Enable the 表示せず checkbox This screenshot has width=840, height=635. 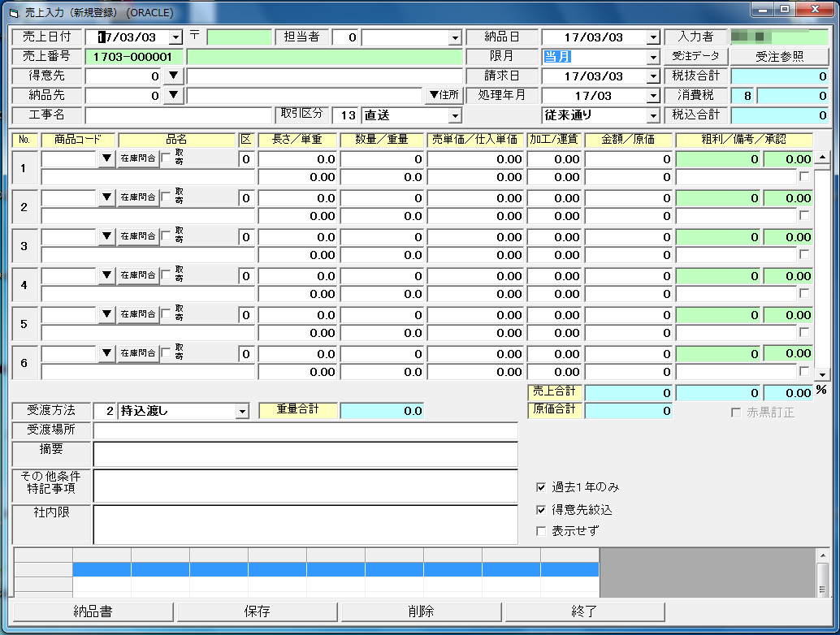(541, 531)
